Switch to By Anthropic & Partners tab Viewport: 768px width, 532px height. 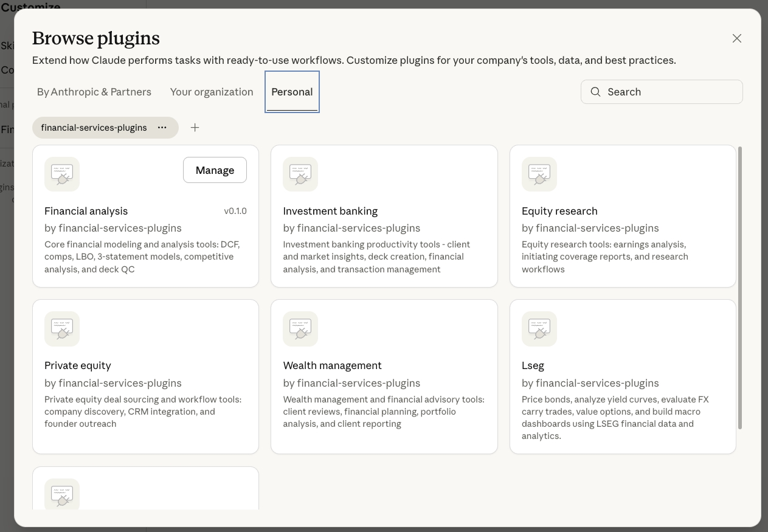coord(94,92)
